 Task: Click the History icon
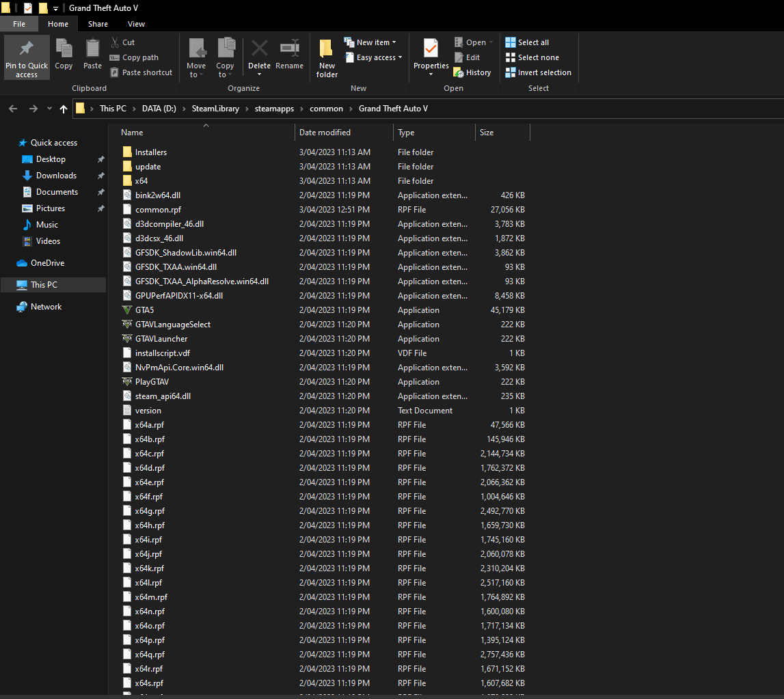pos(472,72)
